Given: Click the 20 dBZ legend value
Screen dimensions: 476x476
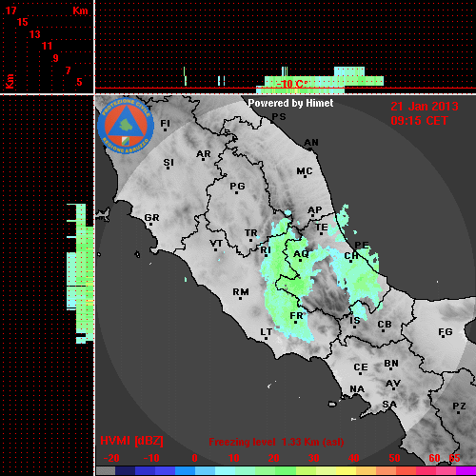Looking at the screenshot, I should tap(273, 458).
